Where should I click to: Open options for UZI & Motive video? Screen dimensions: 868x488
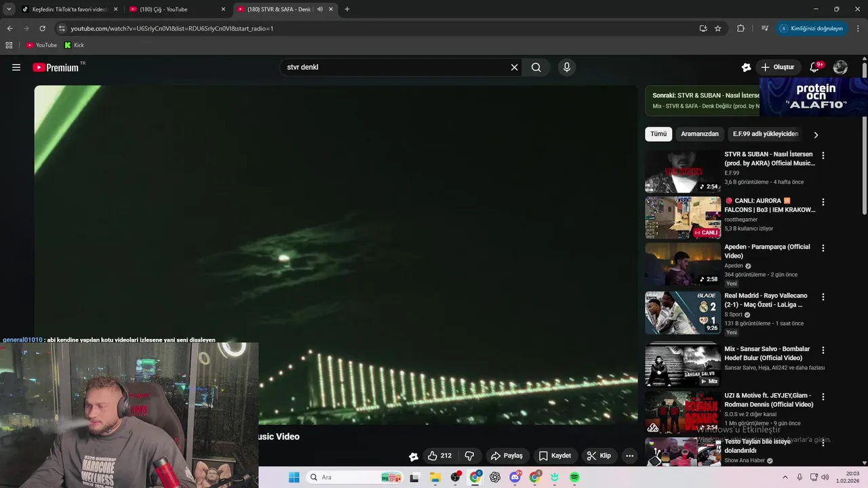pos(823,396)
